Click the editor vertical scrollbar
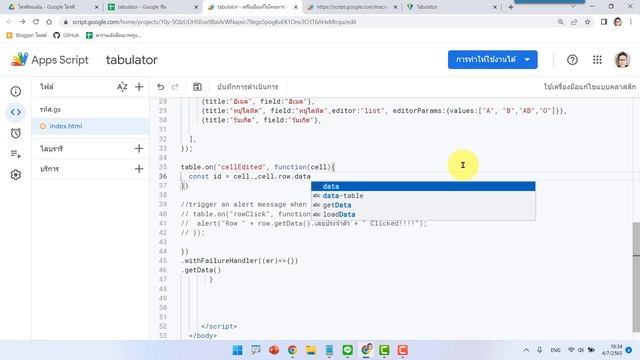Viewport: 640px width, 360px height. [x=636, y=278]
